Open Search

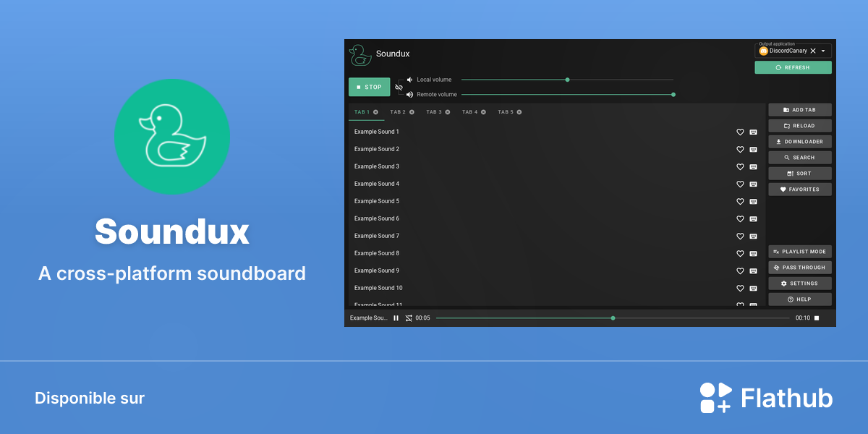800,158
